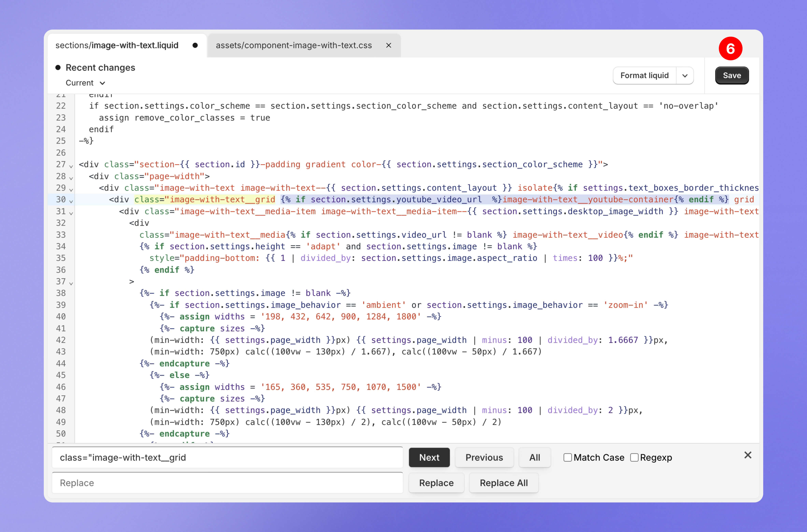Click the Previous match button

[x=484, y=457]
